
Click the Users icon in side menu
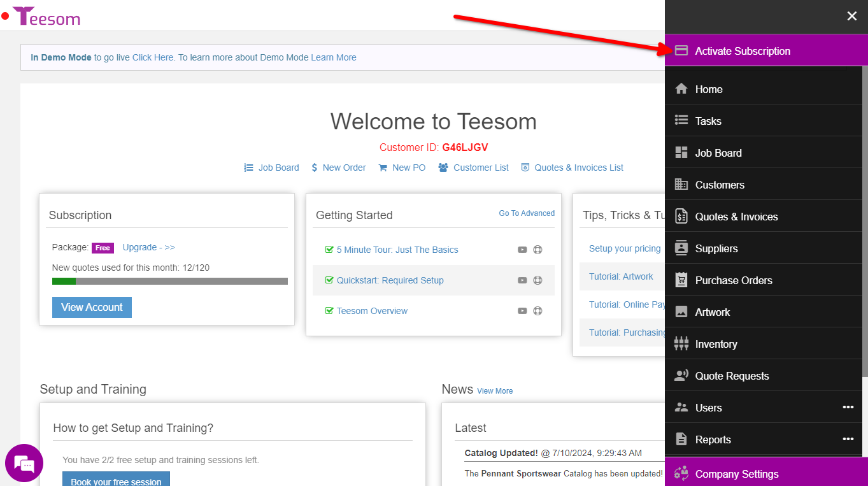click(681, 407)
